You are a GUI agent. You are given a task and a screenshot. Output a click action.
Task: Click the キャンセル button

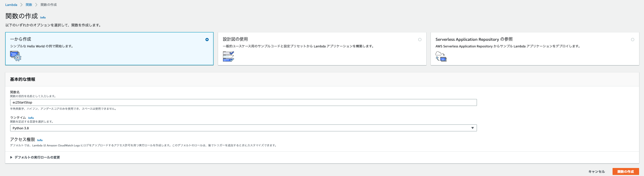596,172
